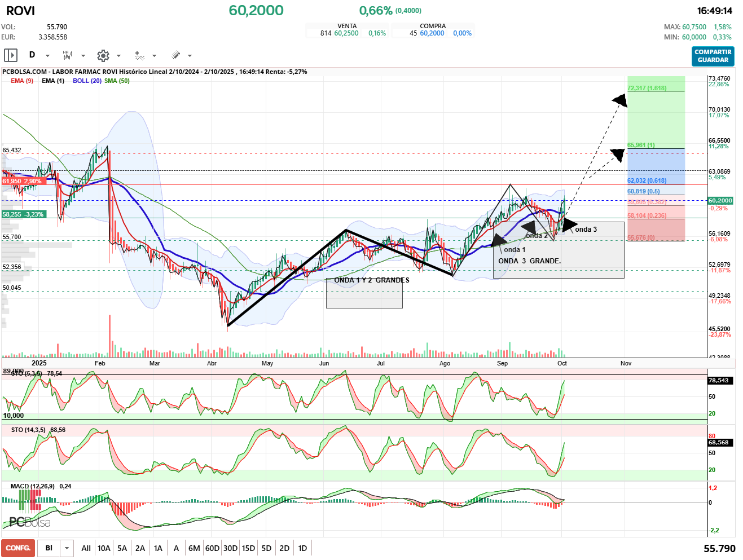This screenshot has height=560, width=743.
Task: Select the pencil drawing tool icon
Action: pyautogui.click(x=175, y=55)
